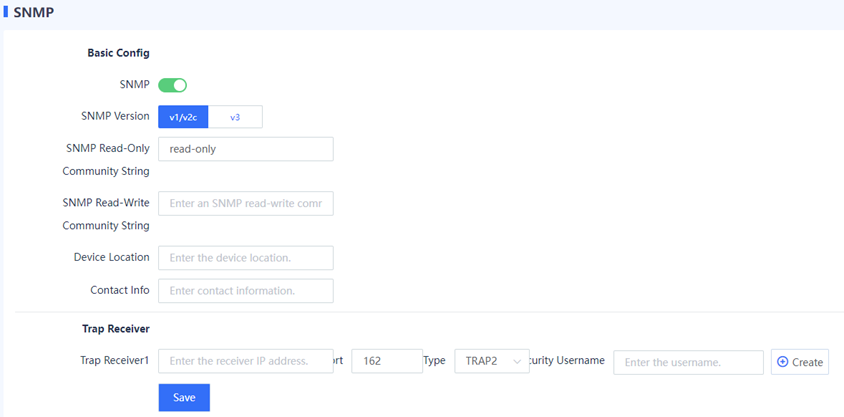Focus the Security Username input field
This screenshot has width=844, height=417.
[688, 363]
